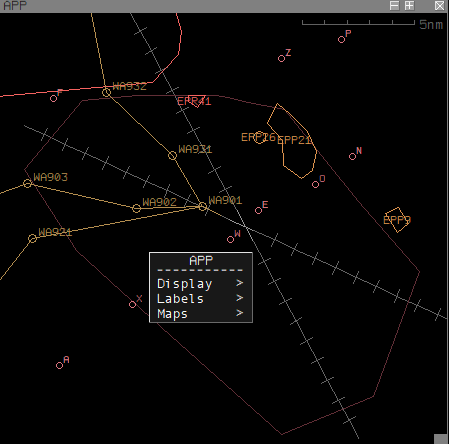
Task: Expand the Maps submenu arrow
Action: click(x=239, y=313)
